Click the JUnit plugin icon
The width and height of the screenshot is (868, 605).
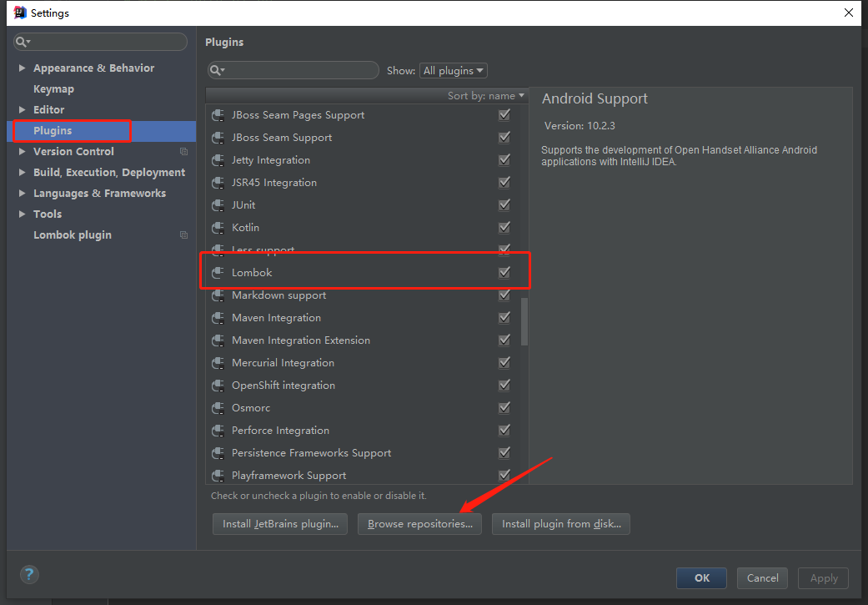(x=218, y=205)
